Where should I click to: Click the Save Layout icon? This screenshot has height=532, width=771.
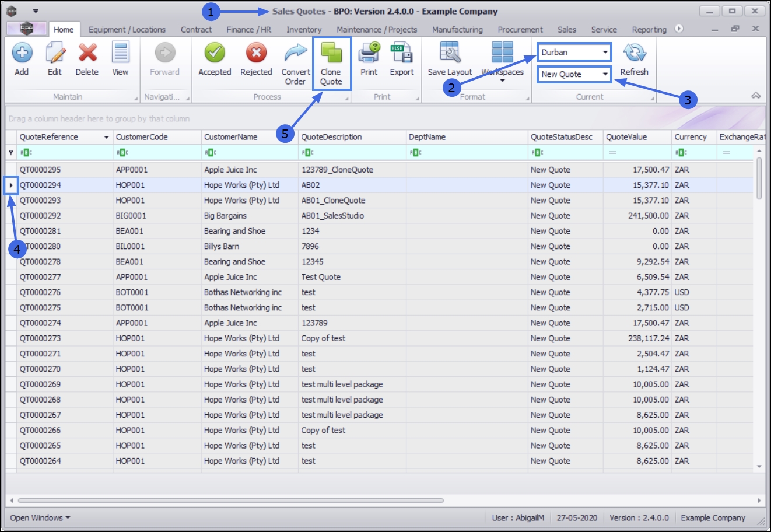click(x=450, y=53)
